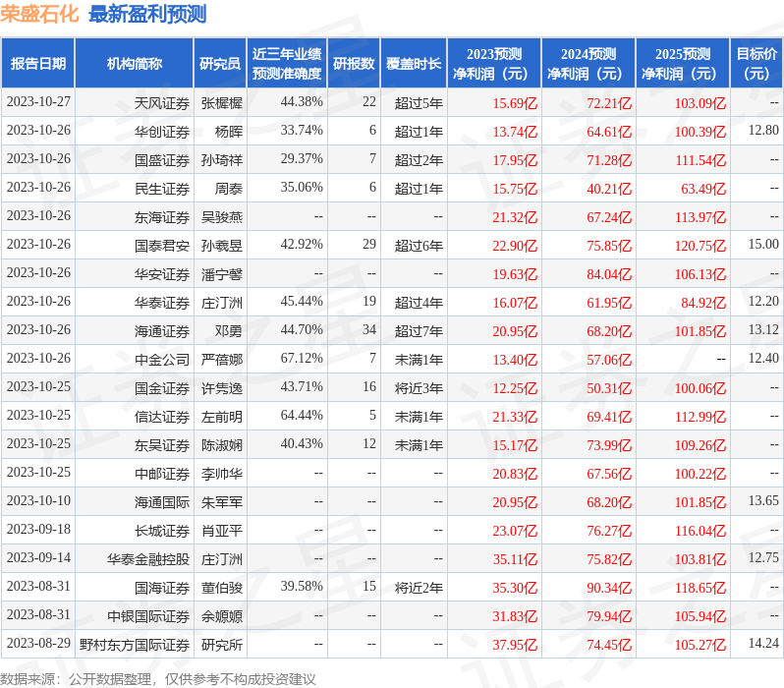Click the 研究所 cell in 野村东方 row
The width and height of the screenshot is (784, 688).
point(221,645)
